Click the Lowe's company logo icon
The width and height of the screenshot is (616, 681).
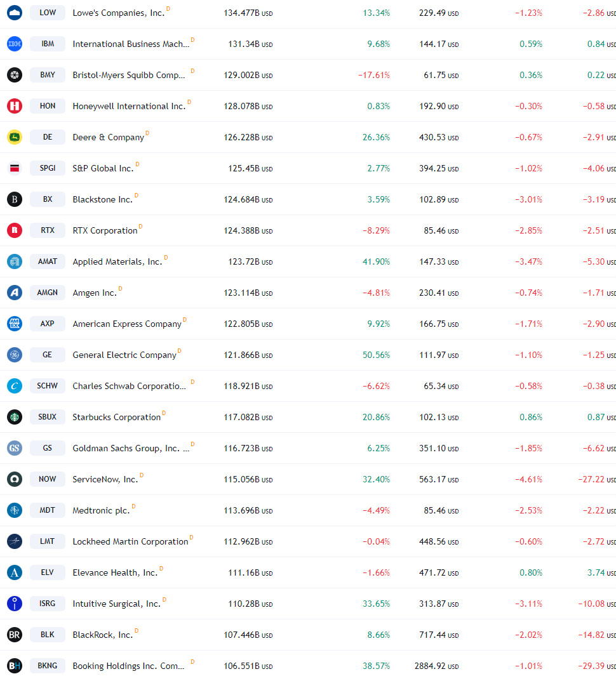tap(15, 13)
